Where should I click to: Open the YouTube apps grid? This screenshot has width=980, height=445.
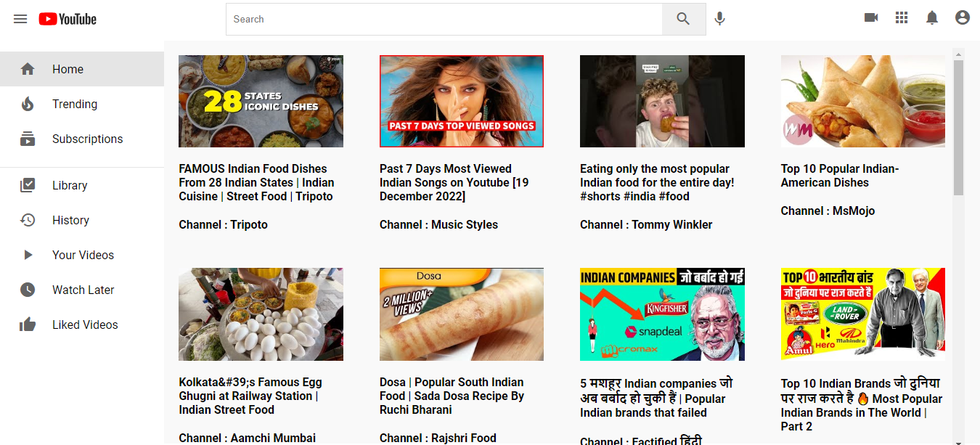(x=902, y=18)
